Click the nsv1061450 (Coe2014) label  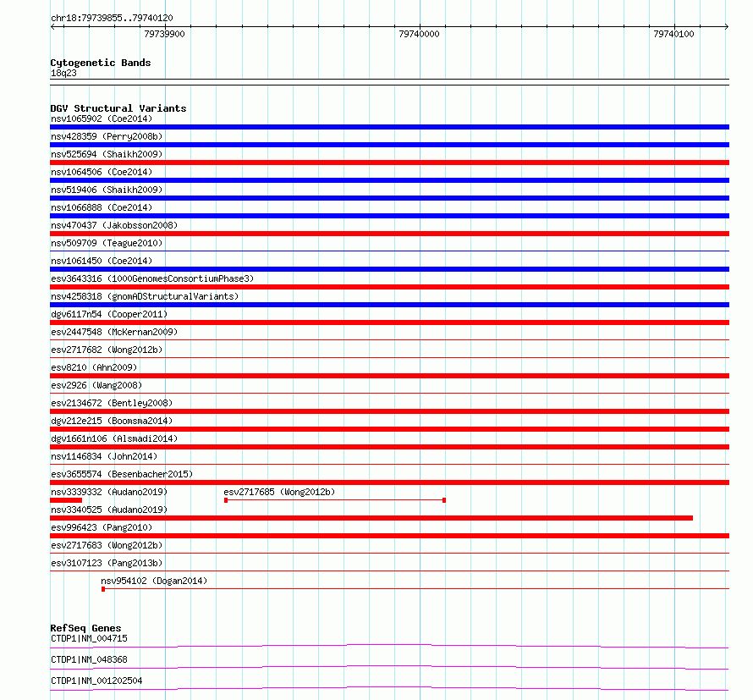(102, 261)
